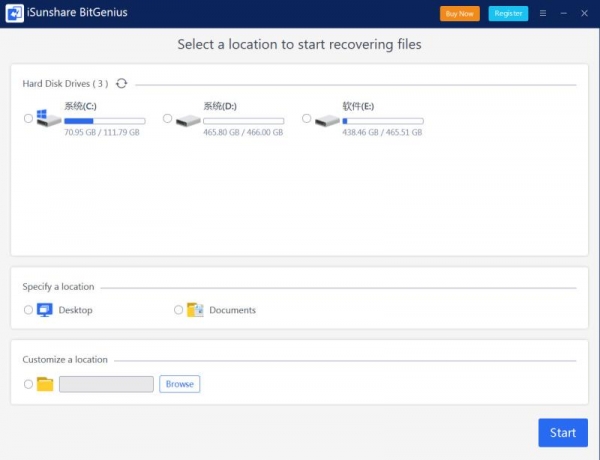
Task: Select the E: drive radio button
Action: tap(306, 118)
